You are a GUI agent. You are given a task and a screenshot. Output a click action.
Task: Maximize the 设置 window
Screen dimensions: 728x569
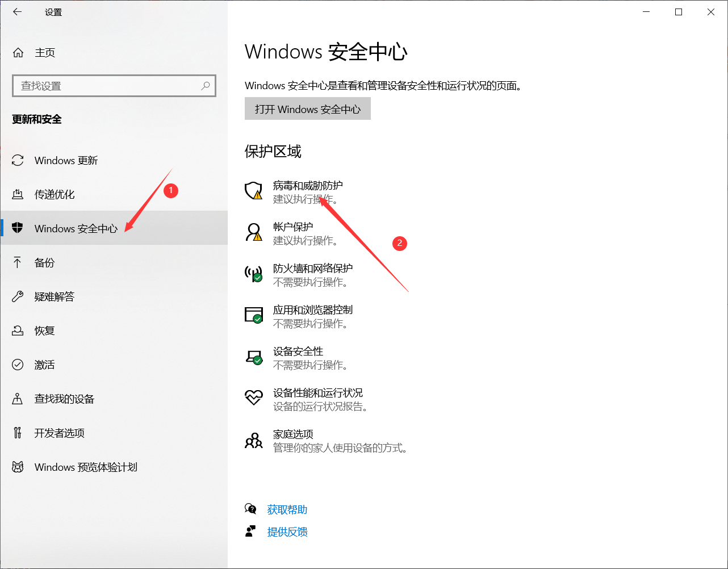(x=679, y=12)
